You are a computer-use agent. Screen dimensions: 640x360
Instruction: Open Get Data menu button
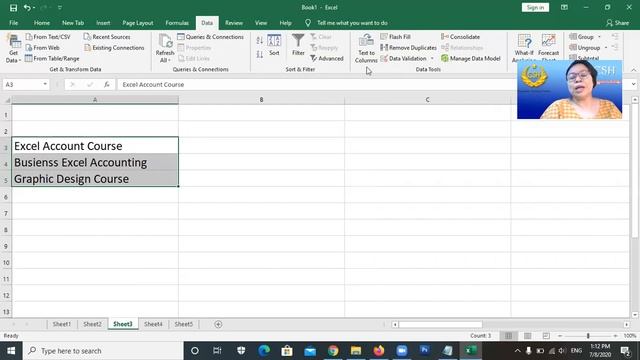[13, 49]
